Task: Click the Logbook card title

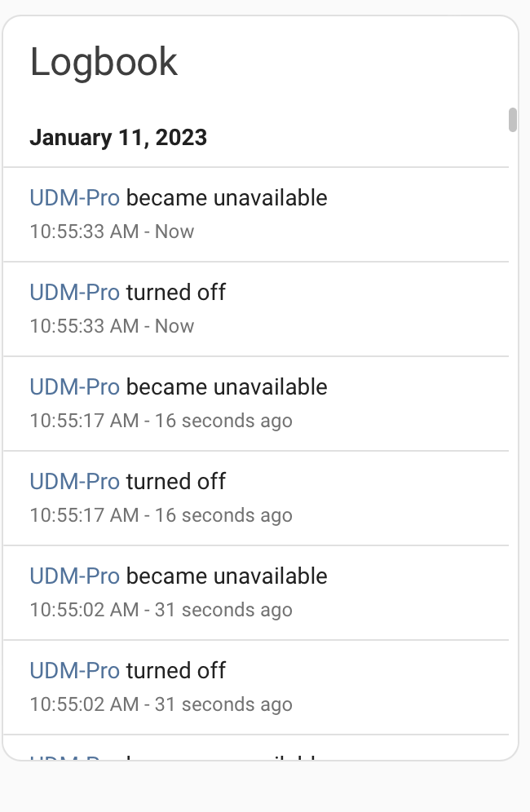Action: (104, 61)
